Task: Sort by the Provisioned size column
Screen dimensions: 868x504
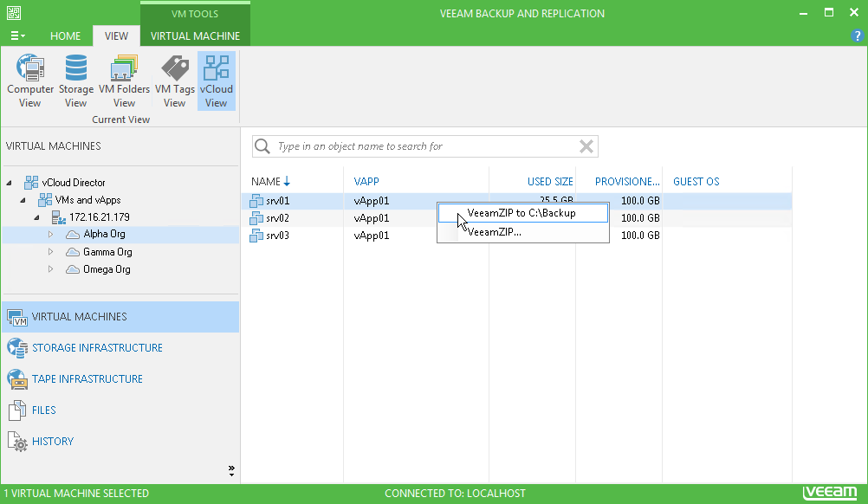Action: pos(626,182)
